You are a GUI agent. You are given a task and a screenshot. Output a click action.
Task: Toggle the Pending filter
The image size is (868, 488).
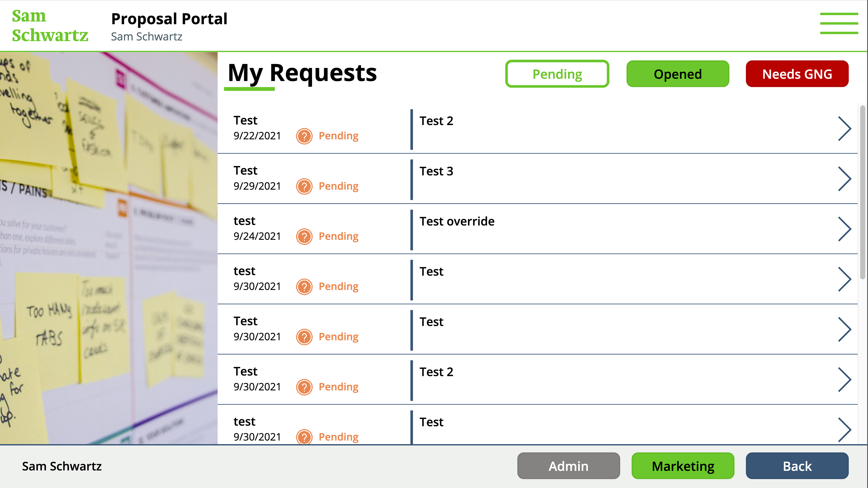(x=557, y=74)
